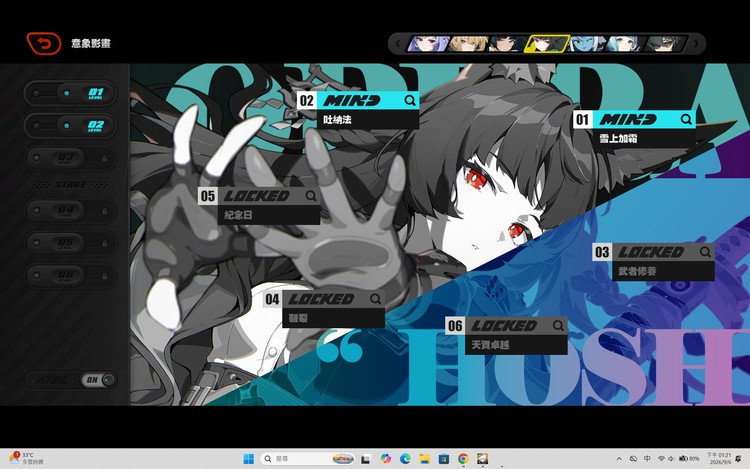Click lock icon beside 05 Level
750x469 pixels.
105,243
